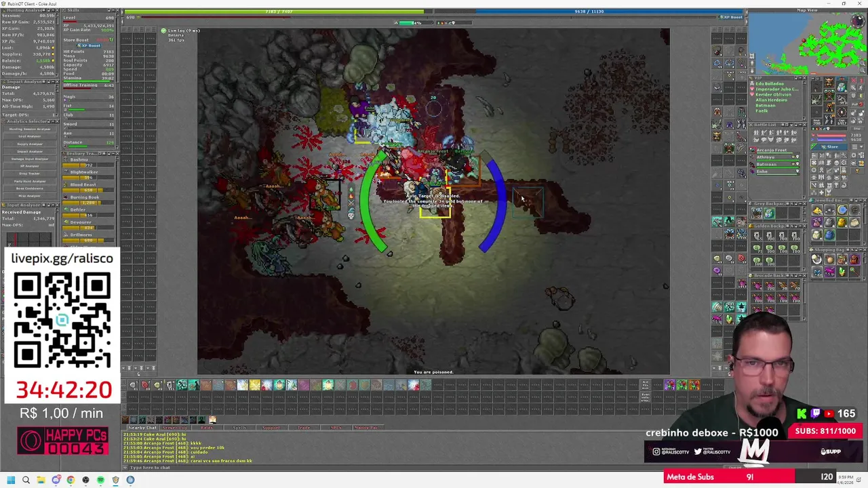Screen dimensions: 868x488
Task: Switch to the Nearby Chat tab
Action: 143,428
